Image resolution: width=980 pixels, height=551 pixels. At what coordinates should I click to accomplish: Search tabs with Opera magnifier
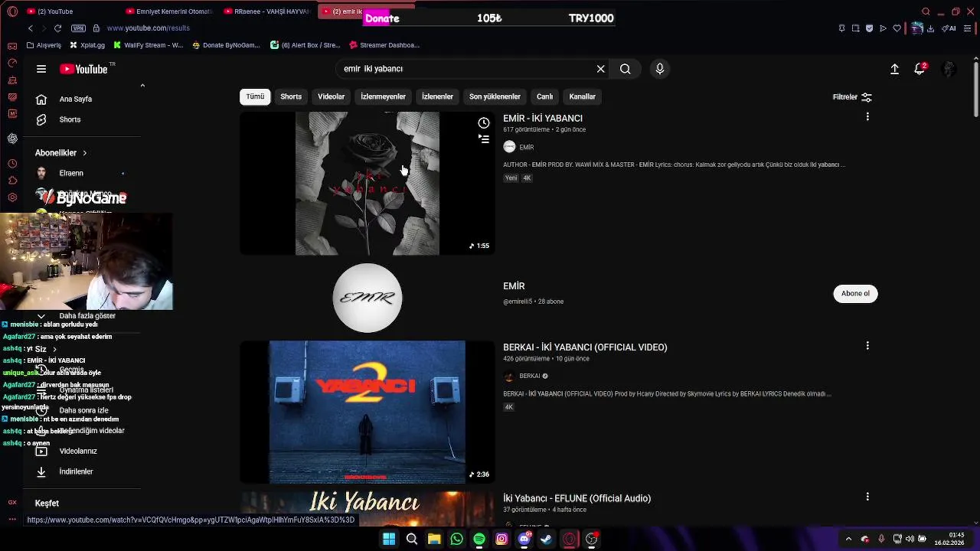click(926, 11)
